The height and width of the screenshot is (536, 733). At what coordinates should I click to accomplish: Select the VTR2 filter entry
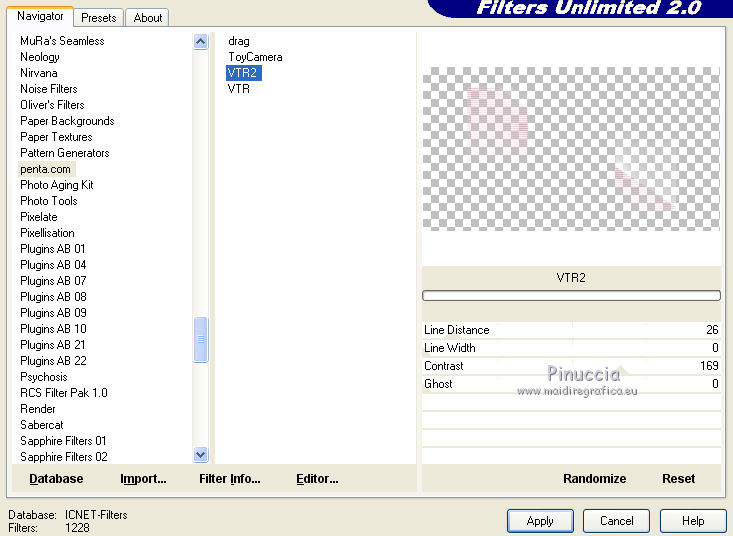[x=243, y=73]
